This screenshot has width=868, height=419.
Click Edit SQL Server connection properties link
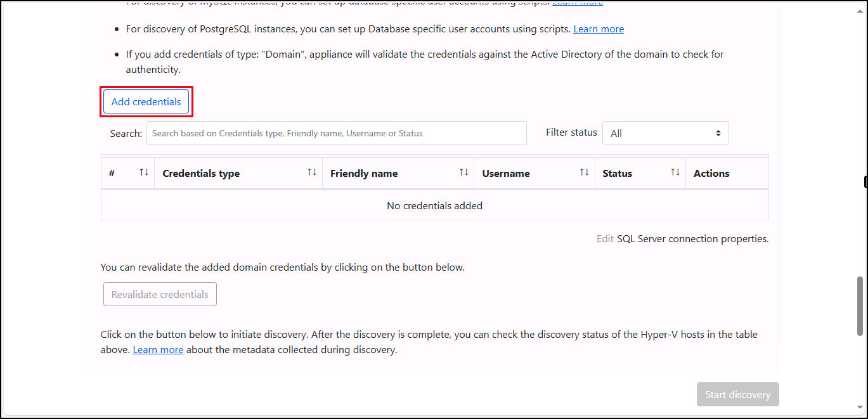pos(605,239)
